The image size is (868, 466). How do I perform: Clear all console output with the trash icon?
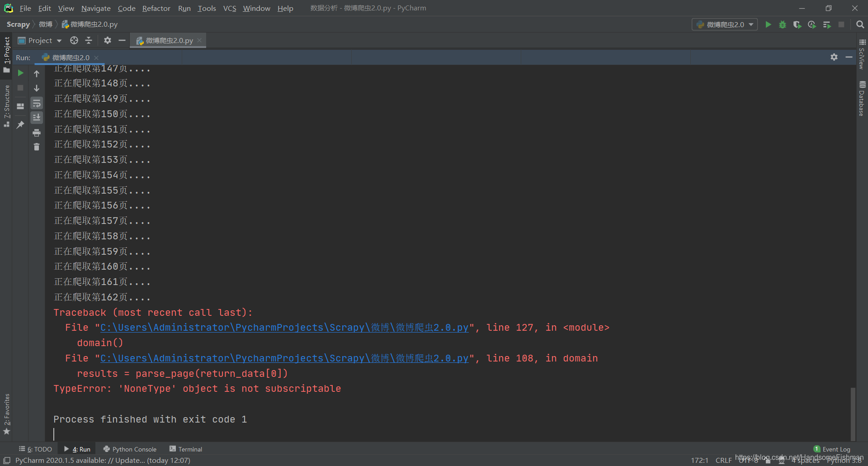coord(37,147)
